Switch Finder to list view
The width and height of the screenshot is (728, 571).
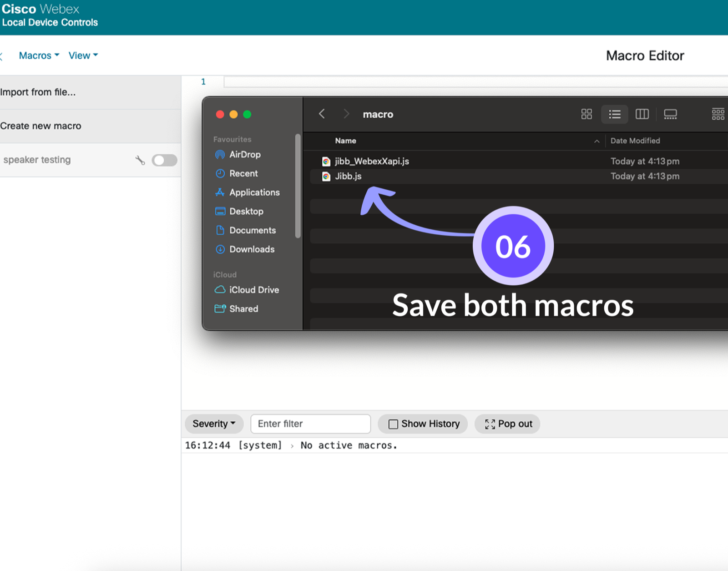coord(615,114)
